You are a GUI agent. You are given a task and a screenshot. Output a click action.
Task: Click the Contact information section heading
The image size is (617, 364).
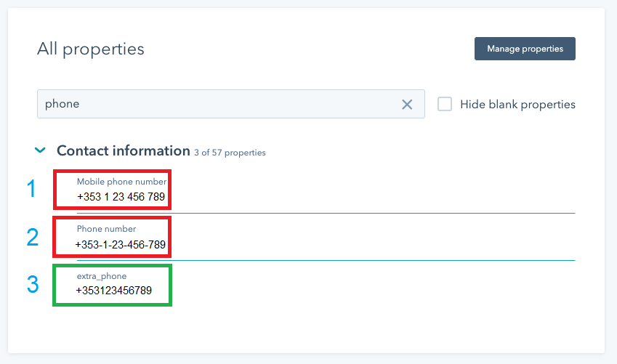tap(123, 151)
